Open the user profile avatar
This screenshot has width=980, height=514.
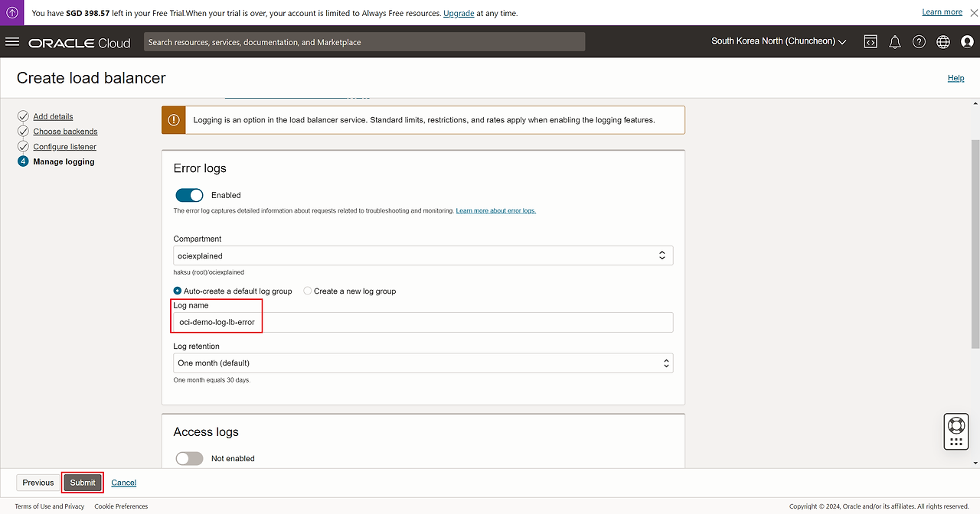(967, 42)
